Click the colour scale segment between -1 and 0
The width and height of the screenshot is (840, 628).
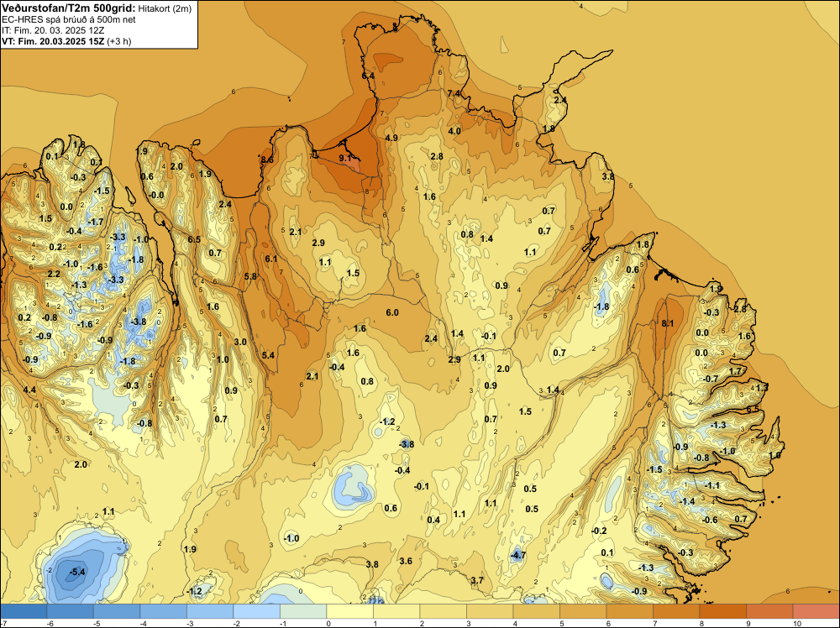coord(303,611)
